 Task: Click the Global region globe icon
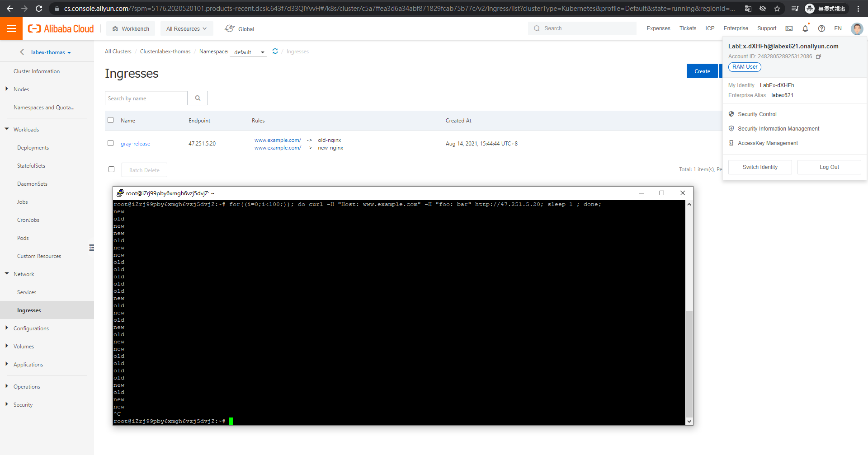click(229, 28)
